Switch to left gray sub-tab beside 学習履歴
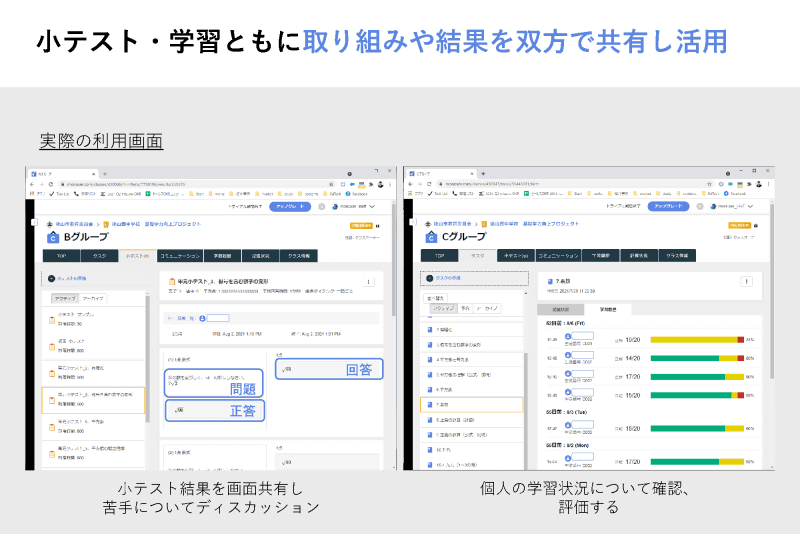Image resolution: width=800 pixels, height=534 pixels. click(x=561, y=309)
